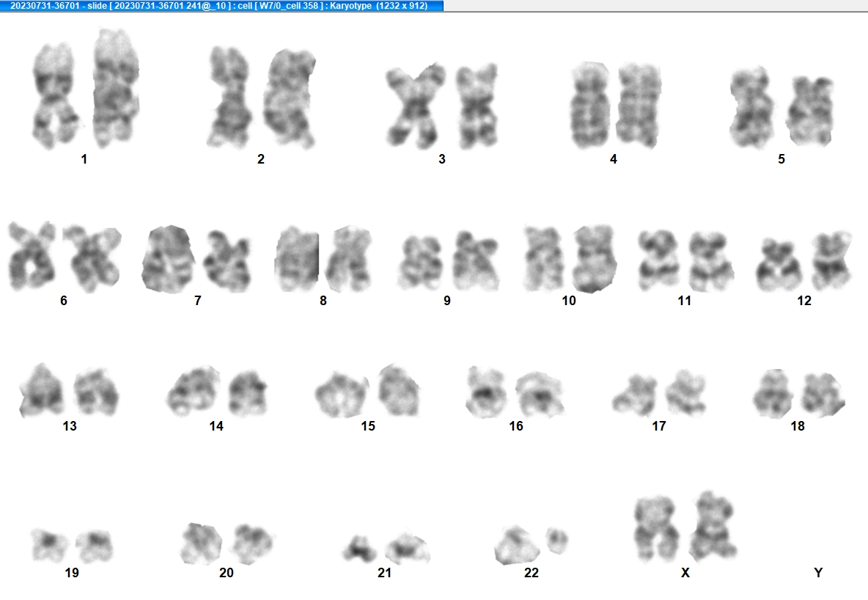Select the right homolog of chromosome 5
This screenshot has height=600, width=868.
tap(810, 111)
